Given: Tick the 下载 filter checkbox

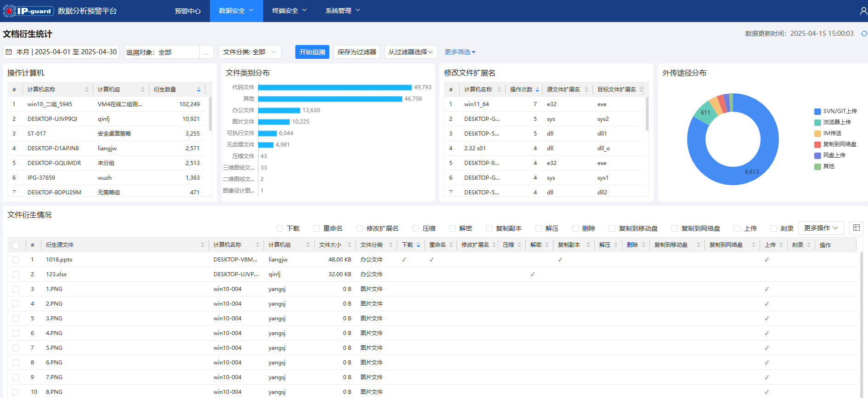Looking at the screenshot, I should point(280,228).
